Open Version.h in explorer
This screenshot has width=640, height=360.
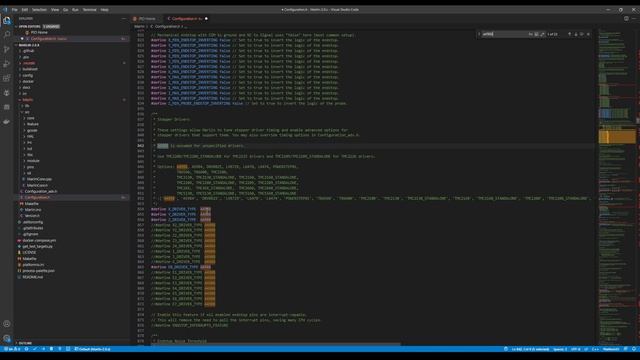(32, 216)
